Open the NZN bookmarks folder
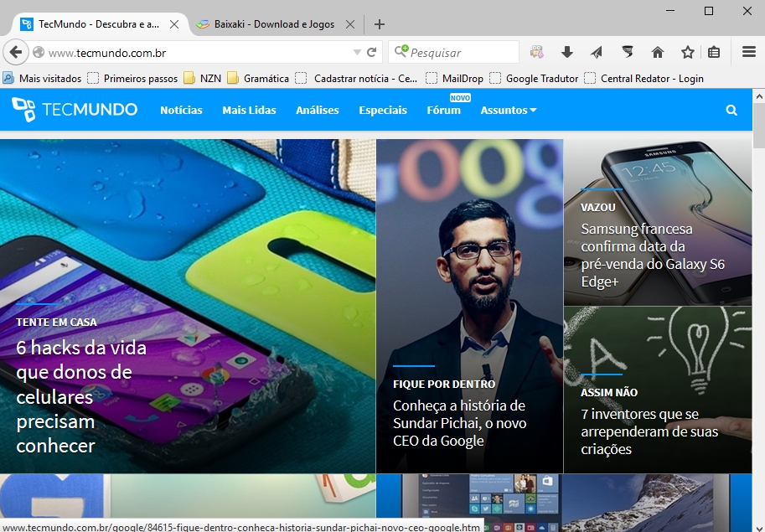This screenshot has height=532, width=765. [203, 79]
